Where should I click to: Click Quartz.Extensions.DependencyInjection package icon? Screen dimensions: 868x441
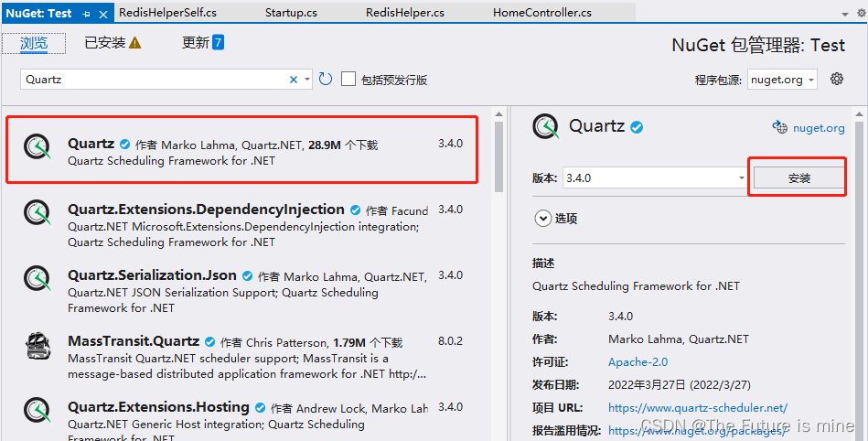[x=38, y=212]
